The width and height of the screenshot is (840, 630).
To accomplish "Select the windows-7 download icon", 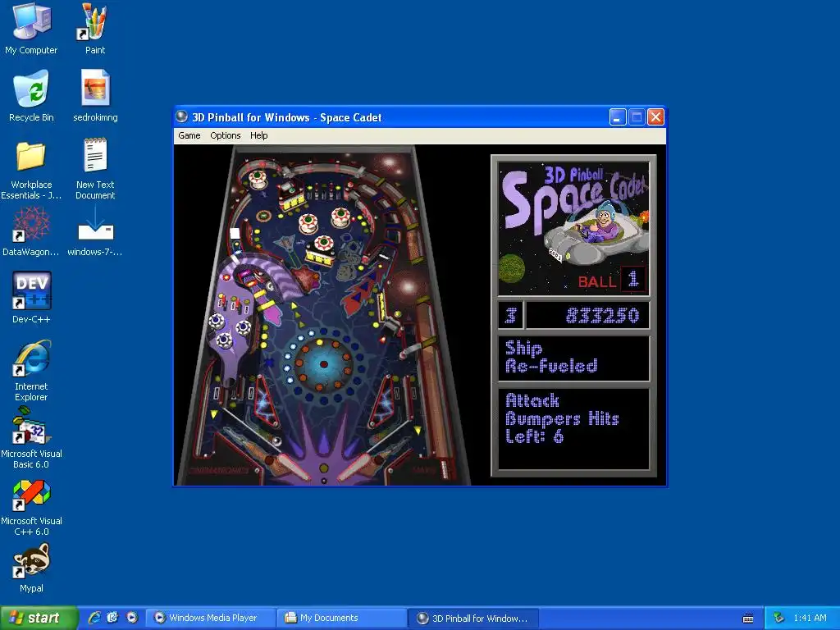I will (x=95, y=231).
